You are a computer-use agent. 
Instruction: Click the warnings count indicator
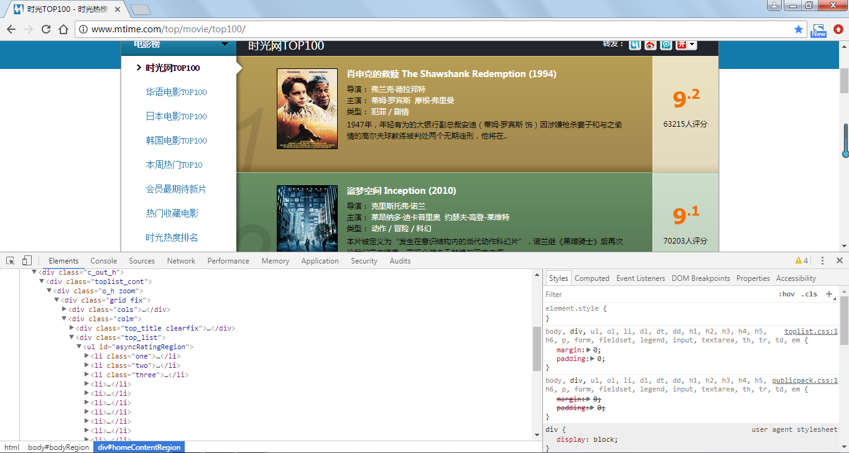click(x=801, y=261)
